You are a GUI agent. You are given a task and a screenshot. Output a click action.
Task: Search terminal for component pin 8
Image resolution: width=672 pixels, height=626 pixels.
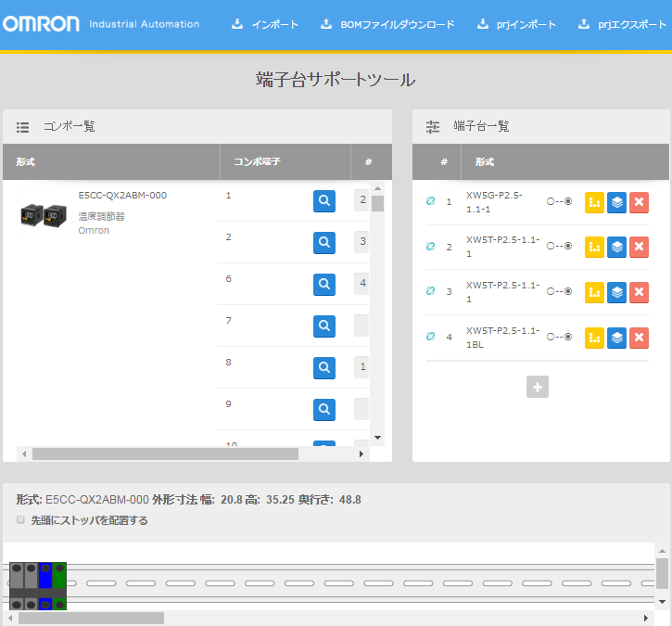pyautogui.click(x=324, y=368)
